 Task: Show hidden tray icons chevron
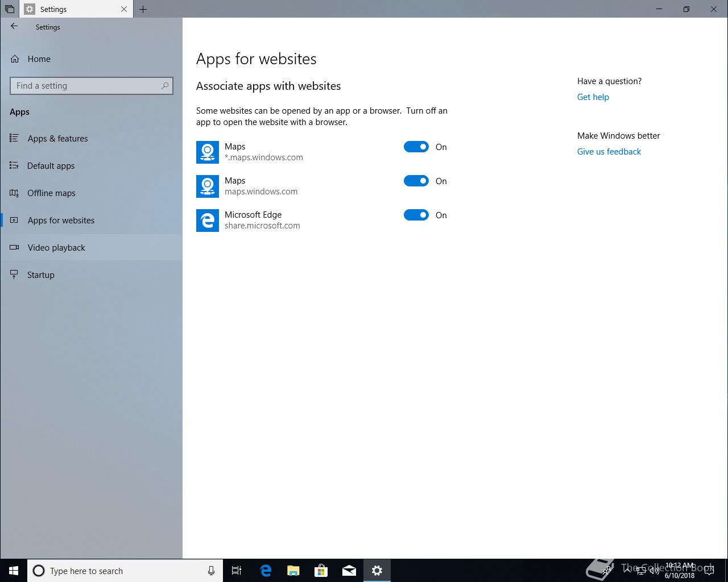627,571
